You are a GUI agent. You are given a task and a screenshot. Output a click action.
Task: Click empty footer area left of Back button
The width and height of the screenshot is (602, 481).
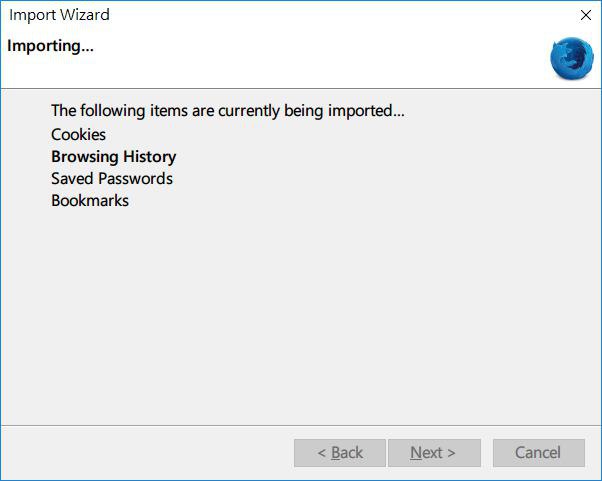[150, 453]
